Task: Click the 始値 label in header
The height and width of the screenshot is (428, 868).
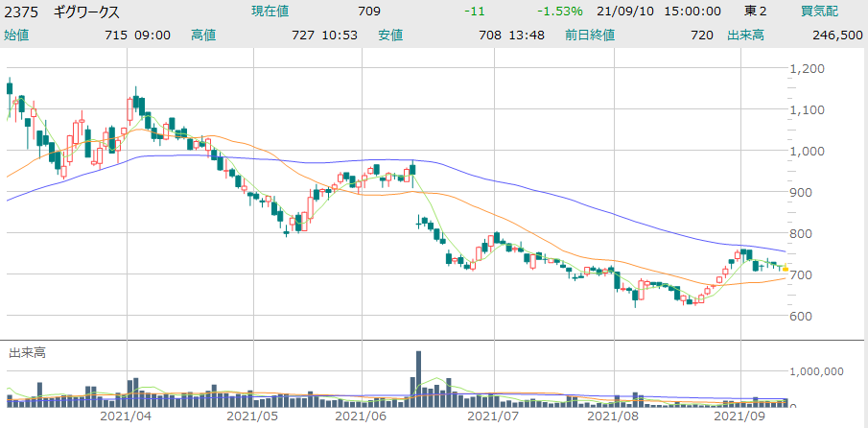Action: pos(18,35)
